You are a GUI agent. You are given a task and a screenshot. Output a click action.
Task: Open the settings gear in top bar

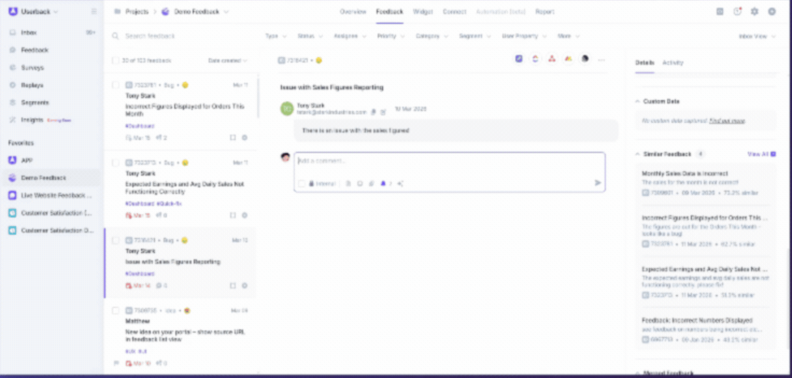point(755,12)
